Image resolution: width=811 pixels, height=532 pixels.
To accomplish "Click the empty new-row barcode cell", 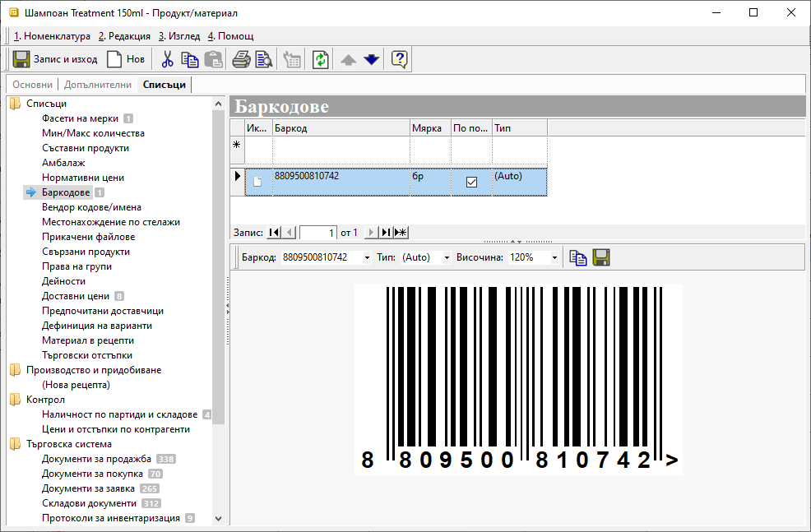I will coord(341,150).
